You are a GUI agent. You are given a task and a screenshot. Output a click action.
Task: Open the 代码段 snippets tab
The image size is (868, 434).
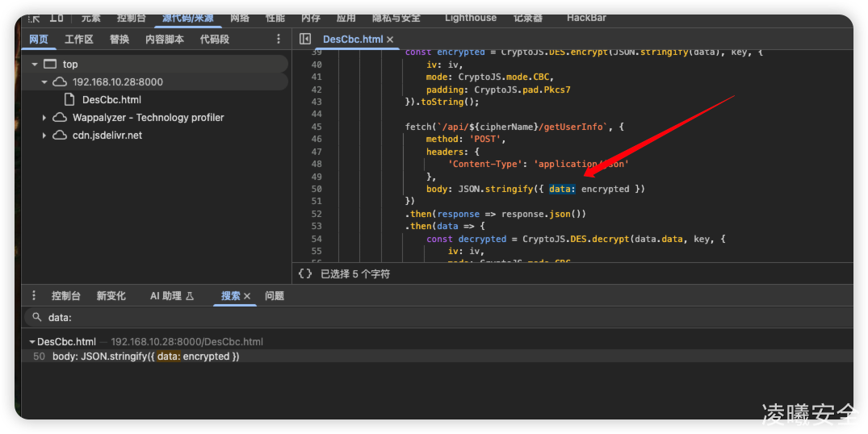click(x=215, y=39)
